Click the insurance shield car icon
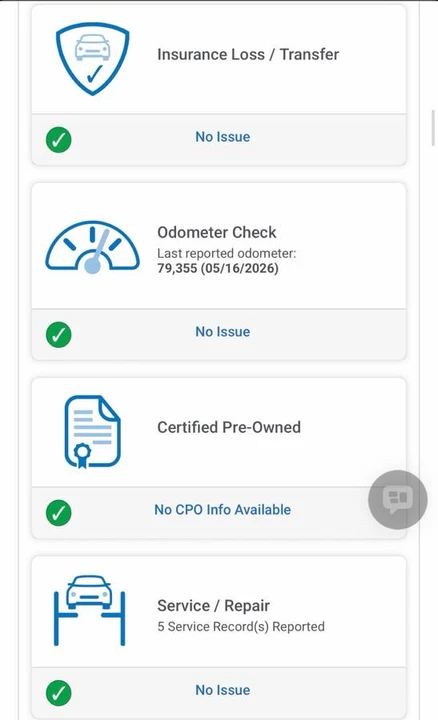 click(x=93, y=58)
